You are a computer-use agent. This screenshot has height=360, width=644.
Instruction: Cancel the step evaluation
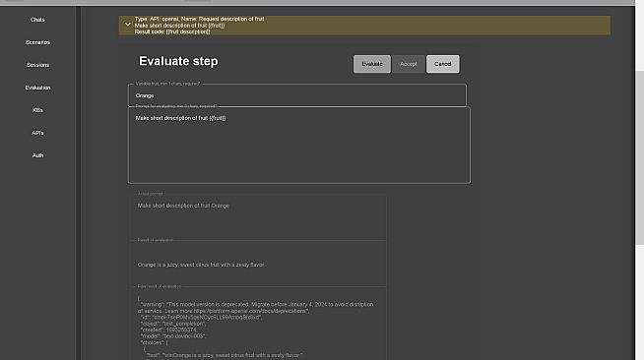[x=443, y=64]
